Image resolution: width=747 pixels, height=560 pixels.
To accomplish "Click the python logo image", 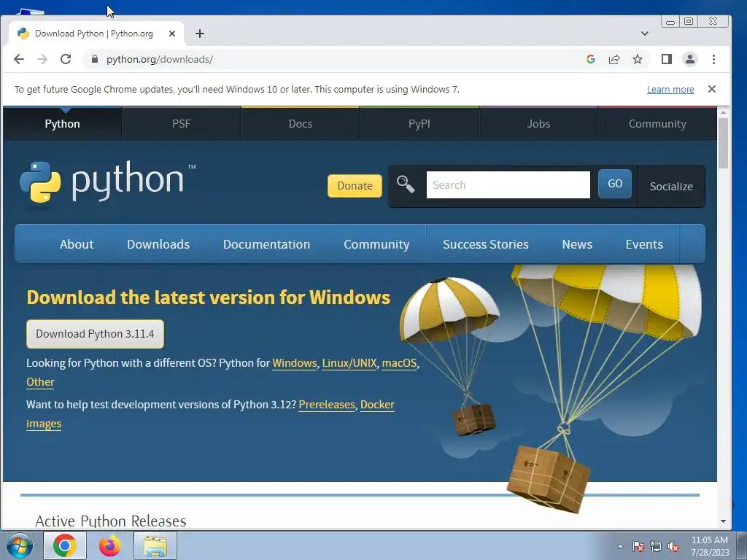I will (x=107, y=183).
